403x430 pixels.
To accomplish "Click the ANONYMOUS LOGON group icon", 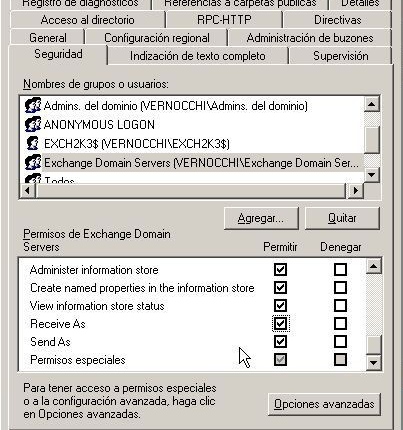I will tap(33, 124).
